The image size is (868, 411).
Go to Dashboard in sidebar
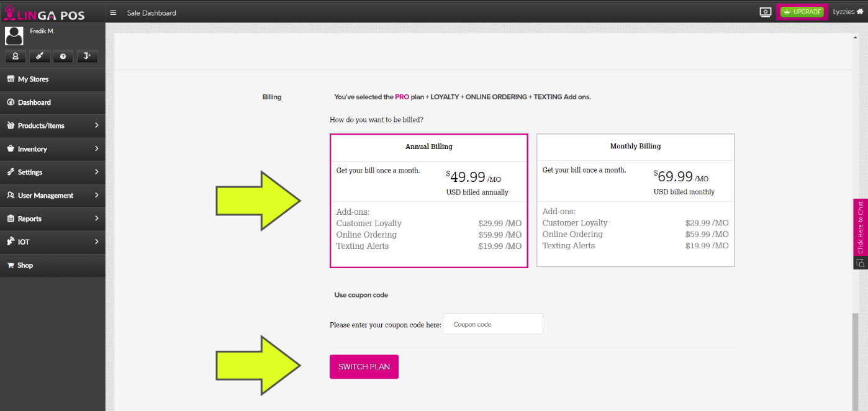pos(53,102)
